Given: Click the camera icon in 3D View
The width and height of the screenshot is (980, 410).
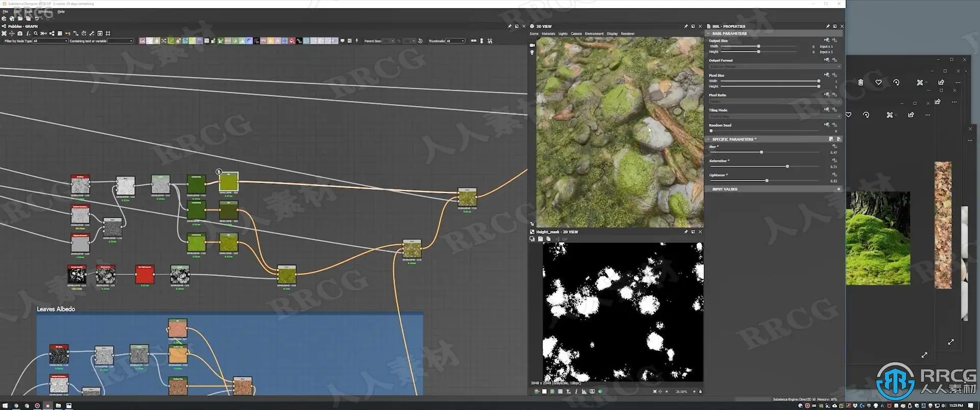Looking at the screenshot, I should [532, 45].
